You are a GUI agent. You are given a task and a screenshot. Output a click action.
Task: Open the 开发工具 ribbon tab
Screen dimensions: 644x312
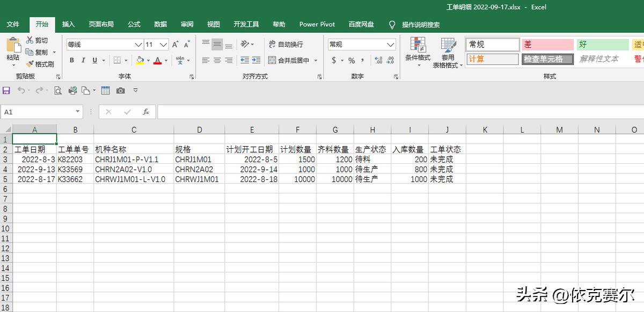pos(246,24)
